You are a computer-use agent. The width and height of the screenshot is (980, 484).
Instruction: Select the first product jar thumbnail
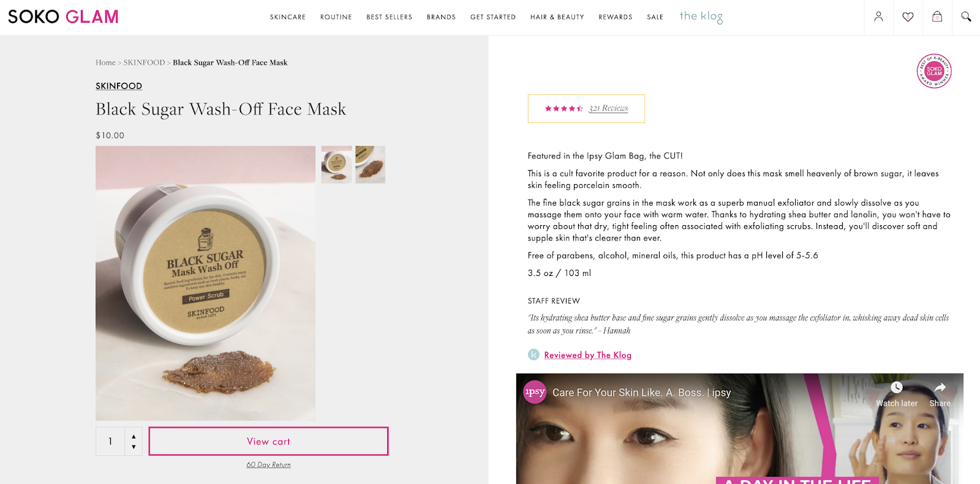tap(337, 165)
